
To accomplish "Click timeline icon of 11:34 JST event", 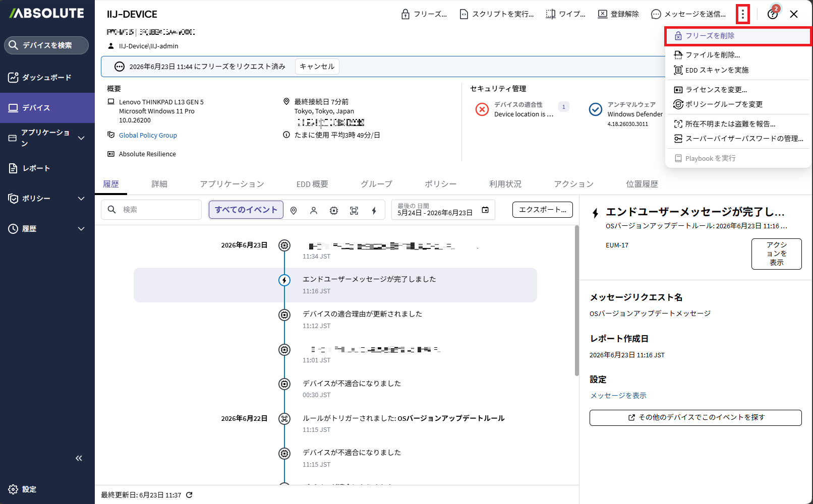I will tap(284, 245).
